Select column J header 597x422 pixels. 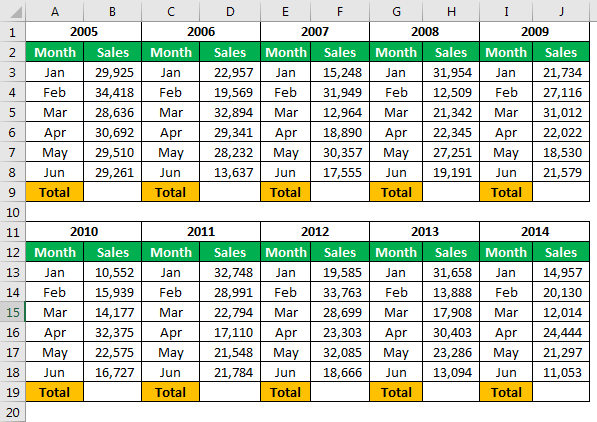pos(561,11)
